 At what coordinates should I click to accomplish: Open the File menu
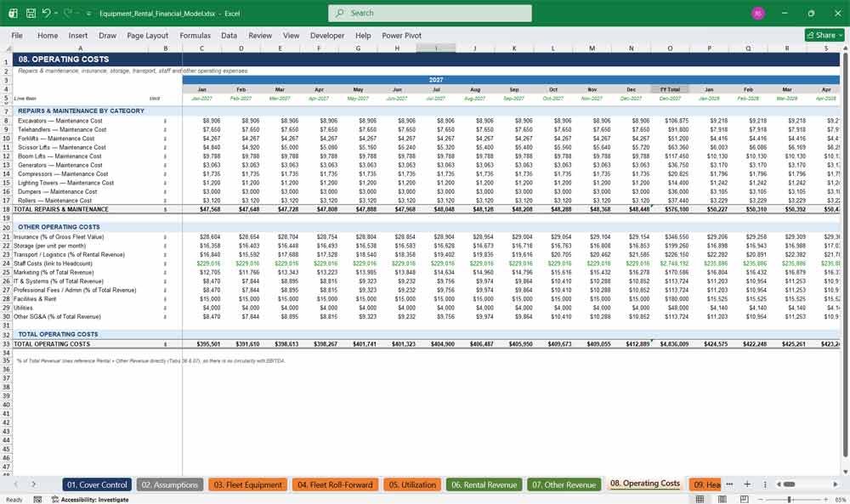click(17, 35)
